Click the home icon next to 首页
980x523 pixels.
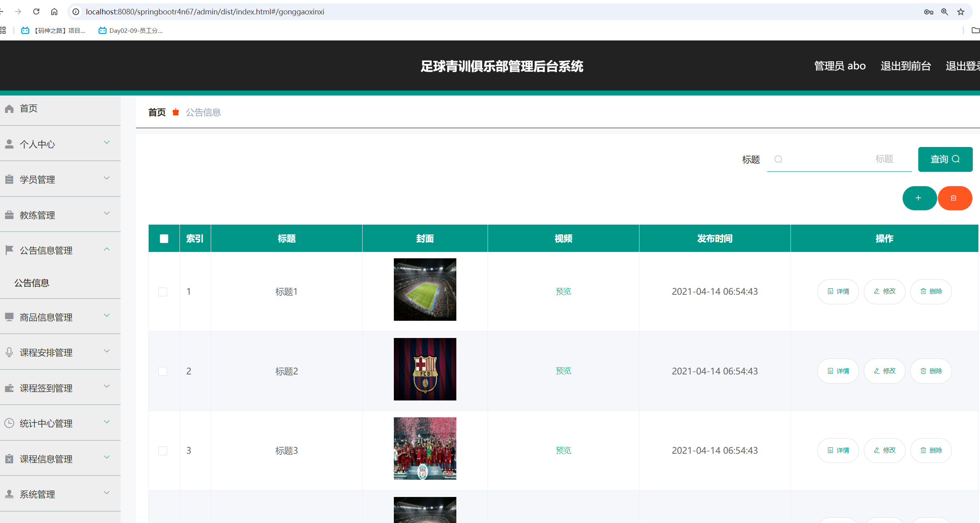[9, 108]
